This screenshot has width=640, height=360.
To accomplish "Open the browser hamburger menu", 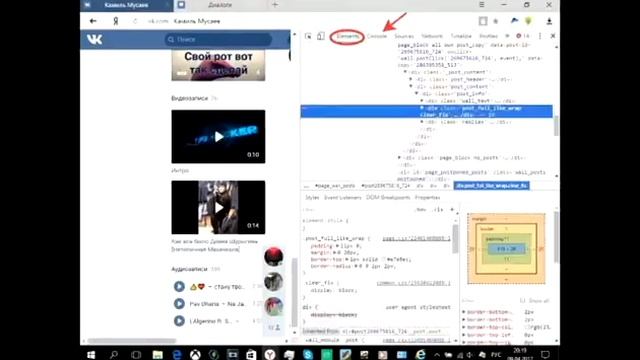I will [482, 4].
